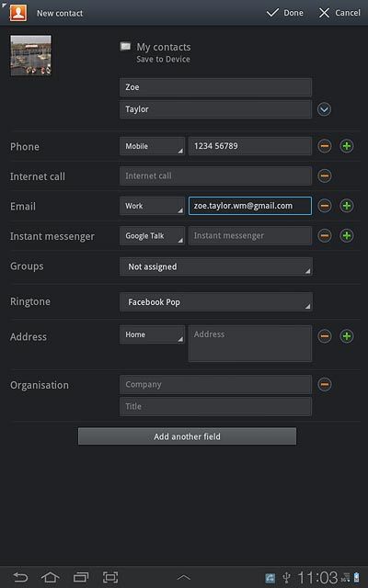Change Google Talk messenger type
This screenshot has height=588, width=368.
click(x=152, y=236)
